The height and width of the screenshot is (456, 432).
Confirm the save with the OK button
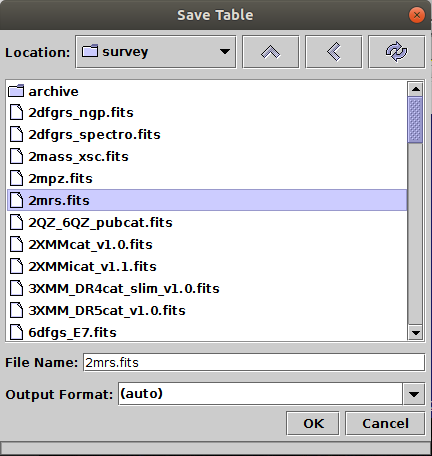(313, 424)
